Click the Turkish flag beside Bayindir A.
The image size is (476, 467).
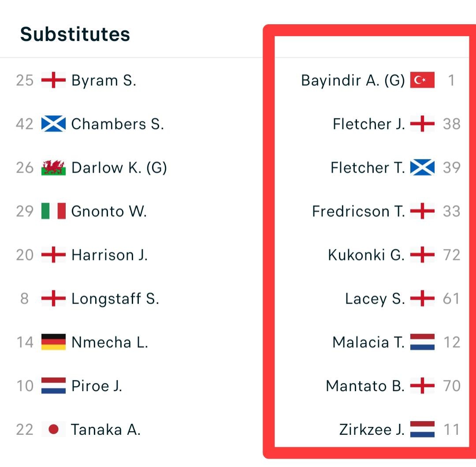click(x=422, y=80)
